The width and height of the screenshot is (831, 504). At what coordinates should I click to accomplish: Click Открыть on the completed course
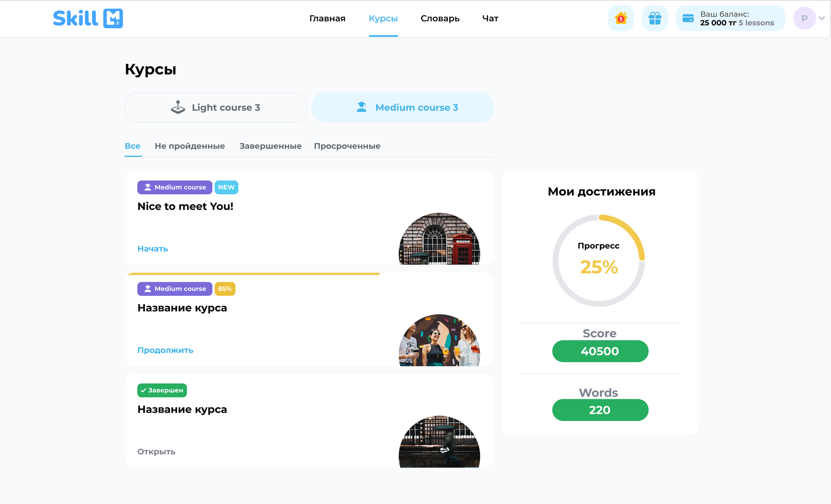tap(156, 452)
